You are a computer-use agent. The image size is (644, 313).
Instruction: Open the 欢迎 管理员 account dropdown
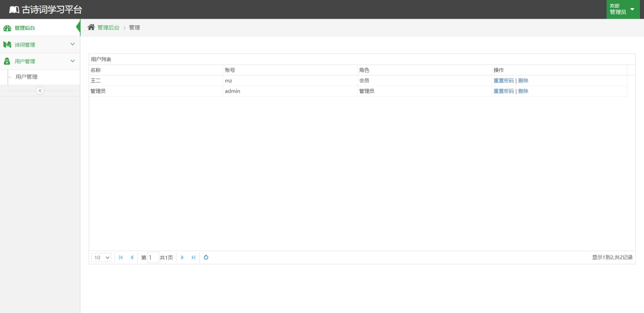(x=623, y=9)
